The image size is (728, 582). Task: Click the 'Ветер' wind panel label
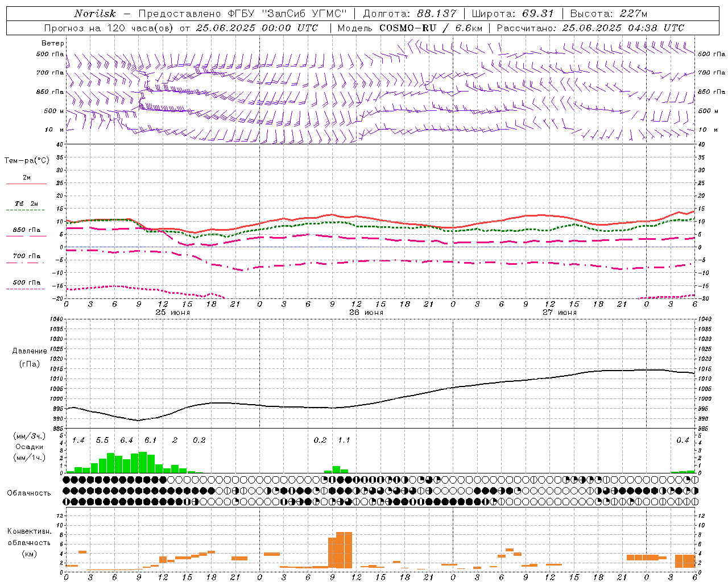click(52, 43)
